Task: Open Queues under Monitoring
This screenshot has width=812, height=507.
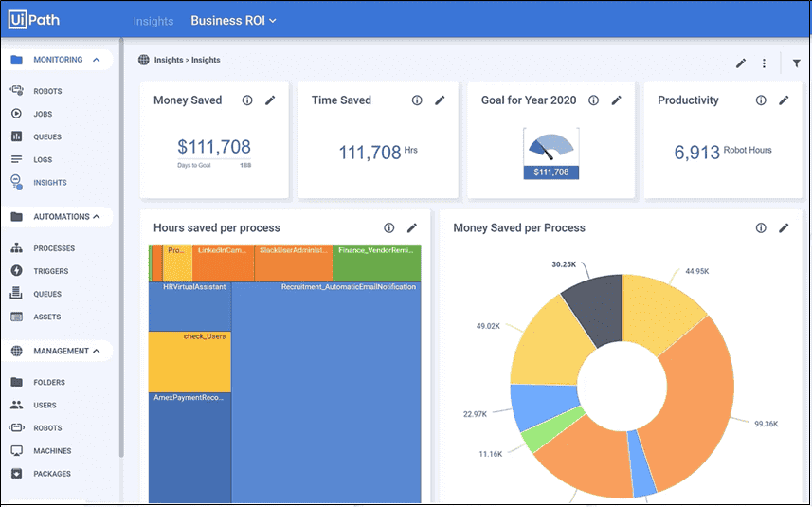Action: (x=47, y=136)
